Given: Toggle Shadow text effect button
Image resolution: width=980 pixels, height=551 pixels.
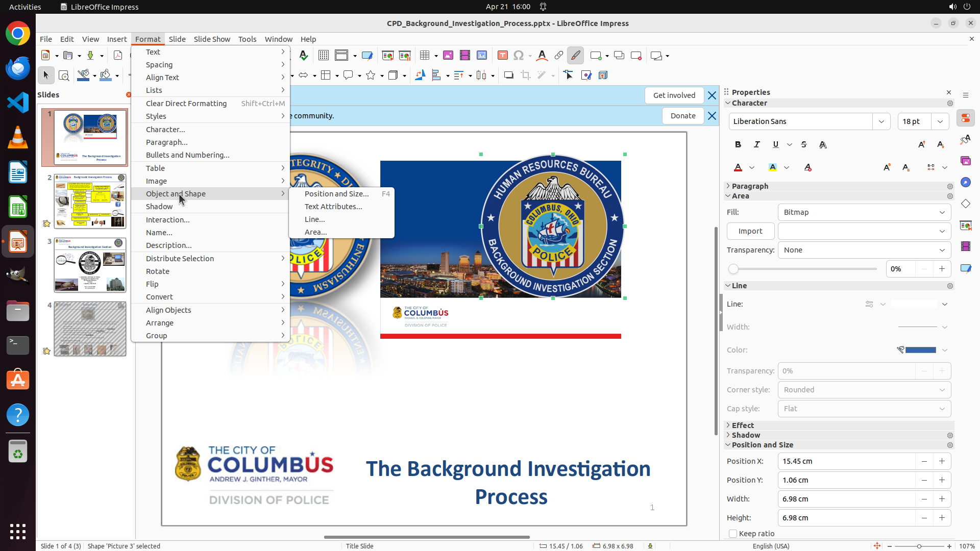Looking at the screenshot, I should [x=823, y=145].
